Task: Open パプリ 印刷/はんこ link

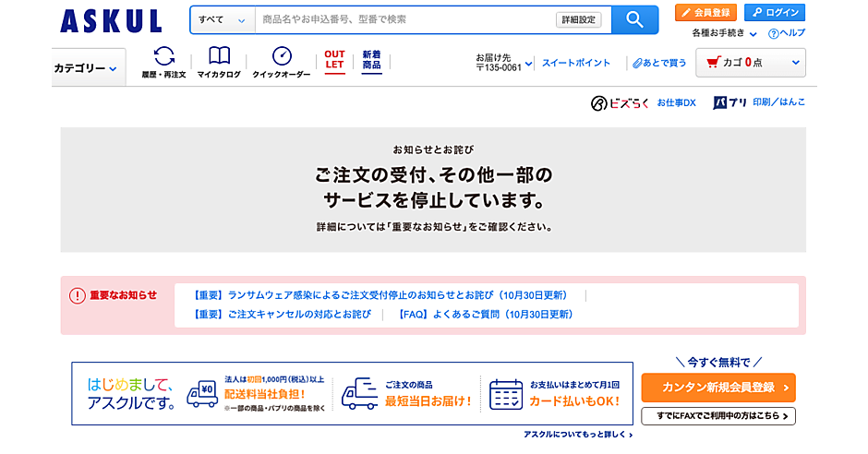Action: [x=759, y=102]
